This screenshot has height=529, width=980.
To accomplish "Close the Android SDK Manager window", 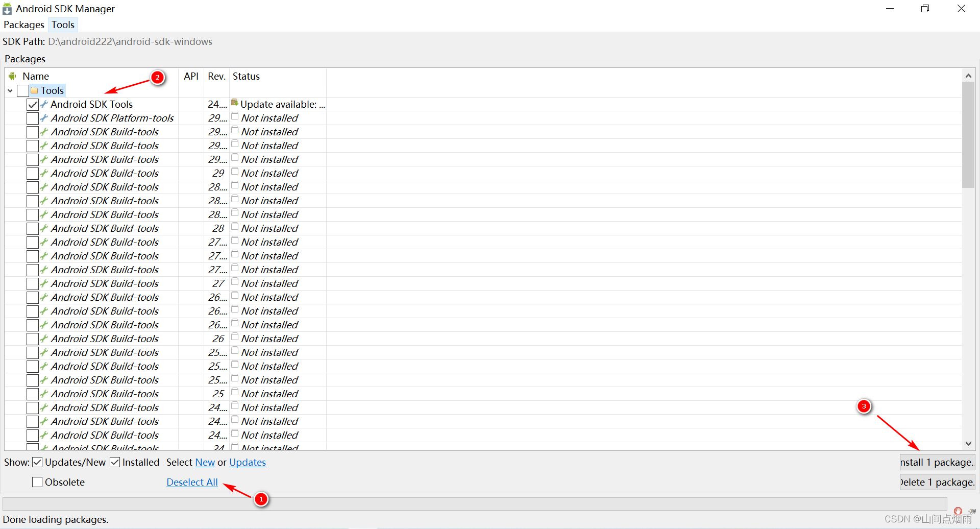I will tap(961, 9).
